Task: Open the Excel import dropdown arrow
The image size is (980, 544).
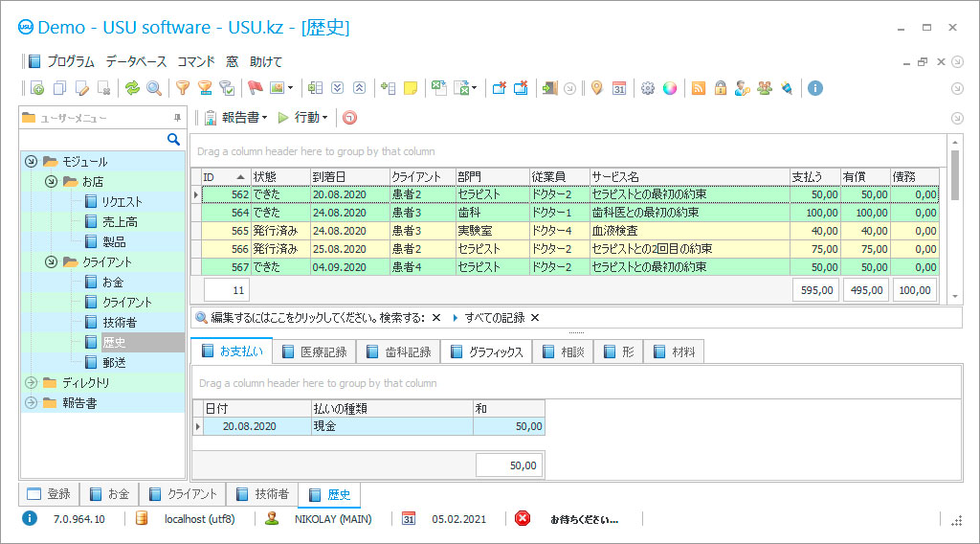Action: click(x=475, y=88)
